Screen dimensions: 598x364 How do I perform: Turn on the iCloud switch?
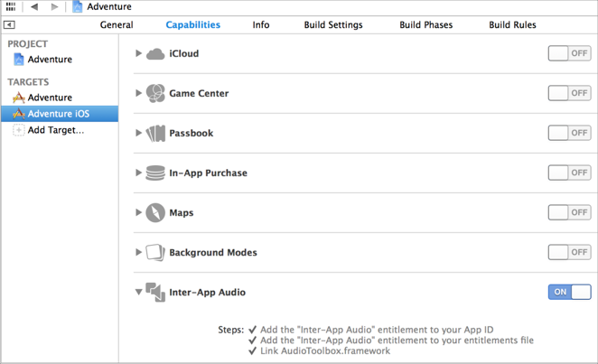coord(570,53)
